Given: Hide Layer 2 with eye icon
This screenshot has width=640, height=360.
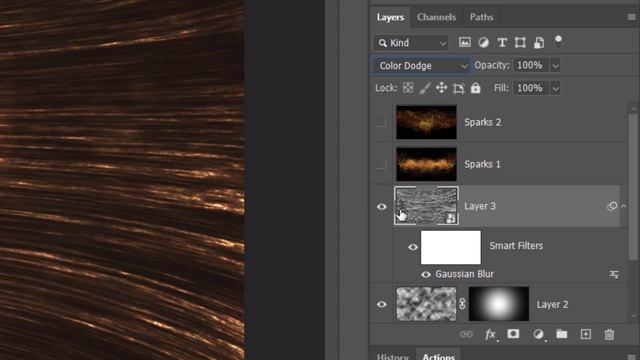Looking at the screenshot, I should pos(382,304).
